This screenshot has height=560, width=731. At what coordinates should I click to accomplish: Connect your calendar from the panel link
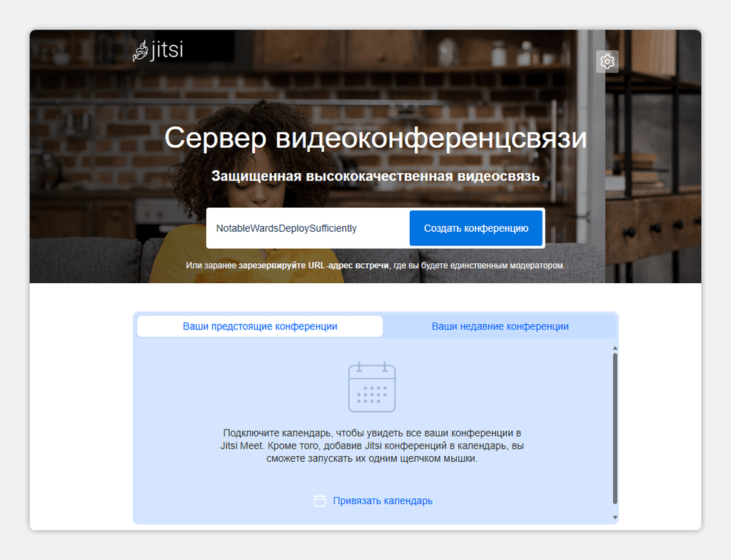(x=381, y=501)
